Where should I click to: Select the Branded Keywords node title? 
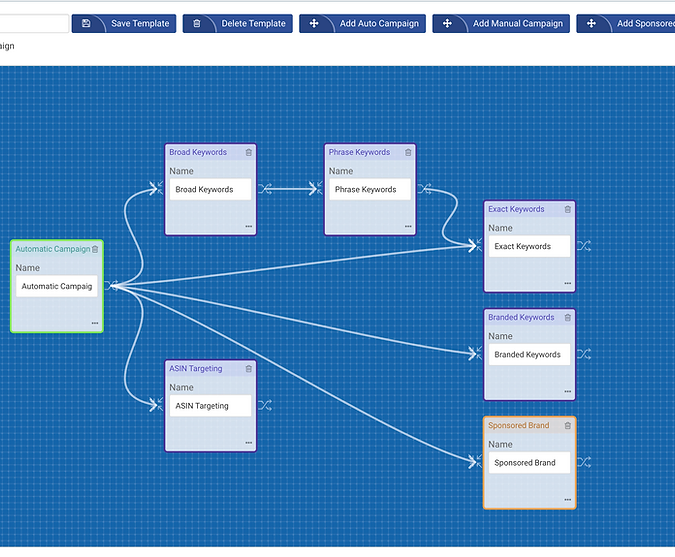tap(521, 317)
